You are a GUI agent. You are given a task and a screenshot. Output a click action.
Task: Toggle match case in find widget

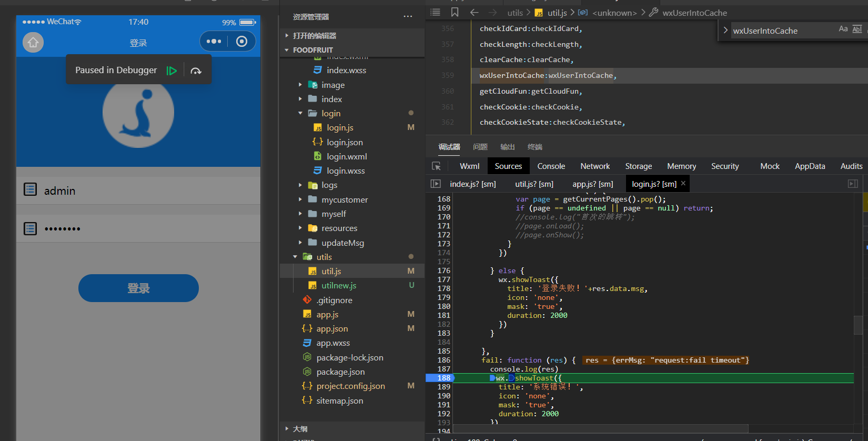843,29
